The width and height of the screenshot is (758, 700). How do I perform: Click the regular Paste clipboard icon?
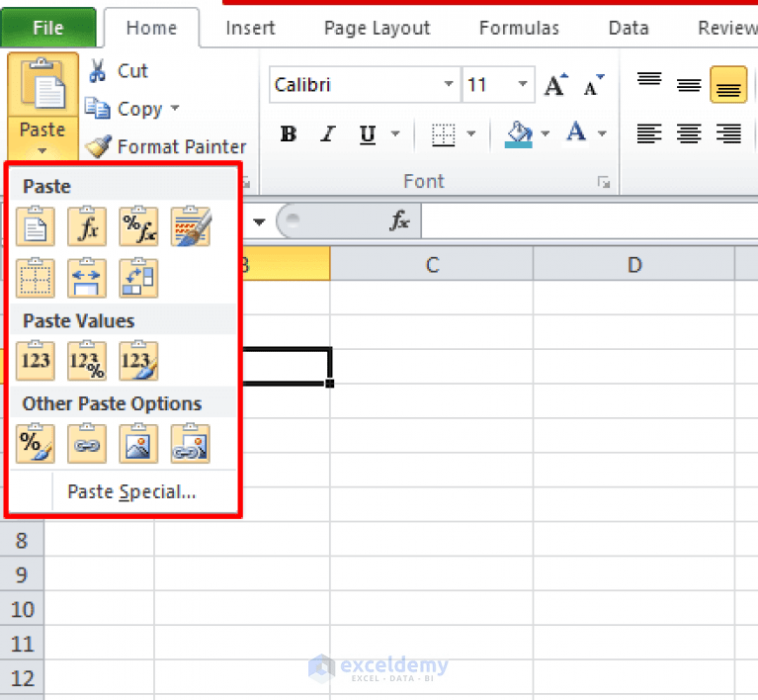click(36, 225)
